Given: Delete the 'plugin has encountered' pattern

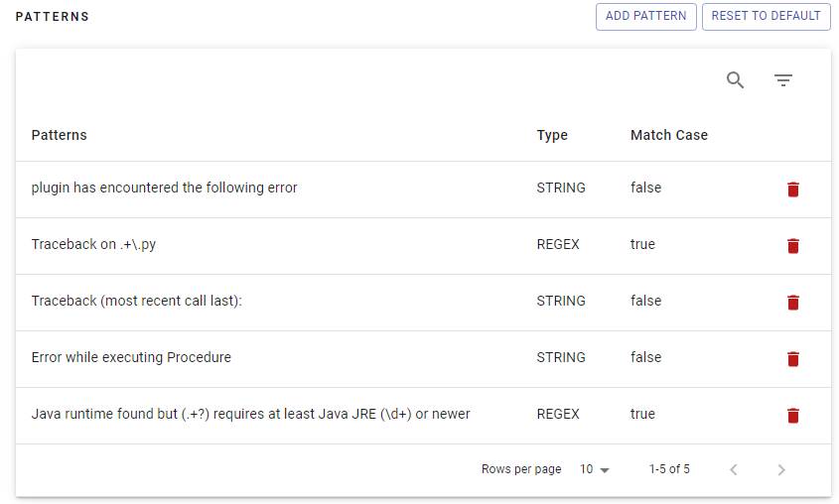Looking at the screenshot, I should coord(792,189).
